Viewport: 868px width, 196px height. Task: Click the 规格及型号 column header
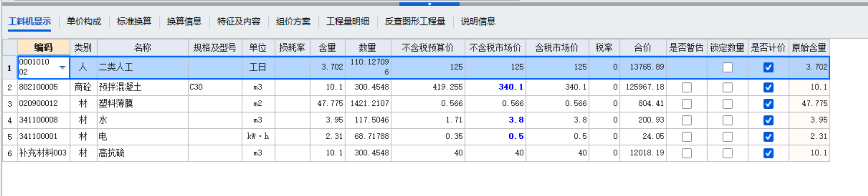point(215,48)
